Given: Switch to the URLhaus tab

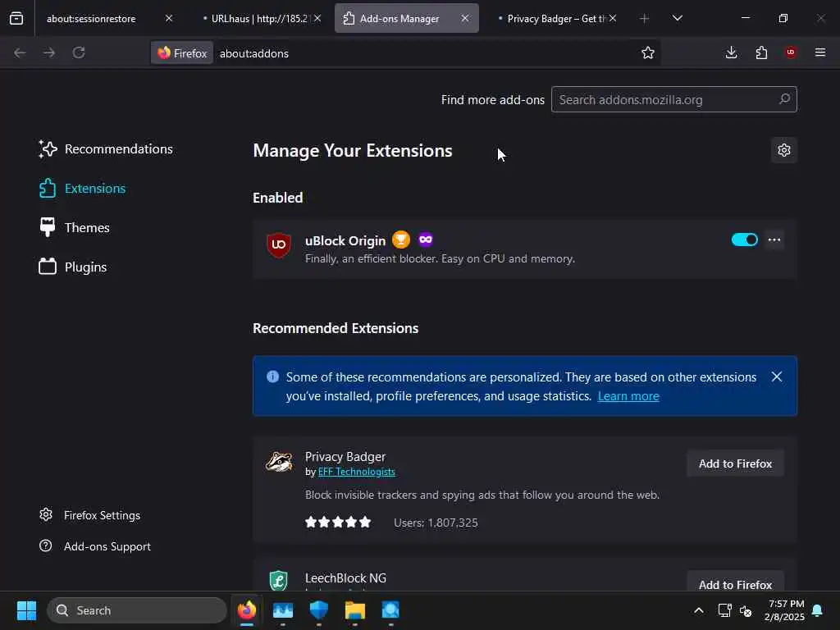Looking at the screenshot, I should pos(261,18).
